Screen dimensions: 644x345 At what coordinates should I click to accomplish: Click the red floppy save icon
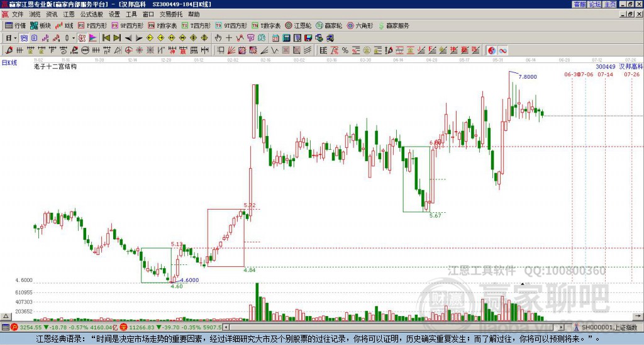308,38
